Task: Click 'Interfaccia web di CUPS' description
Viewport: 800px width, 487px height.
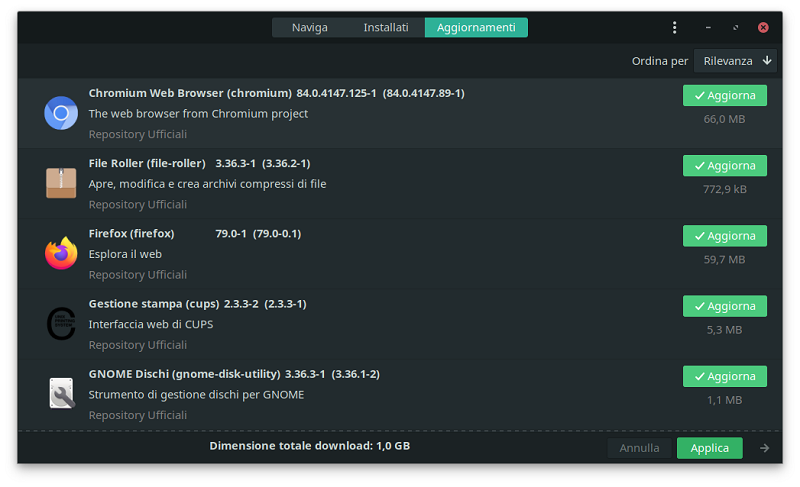Action: 151,324
